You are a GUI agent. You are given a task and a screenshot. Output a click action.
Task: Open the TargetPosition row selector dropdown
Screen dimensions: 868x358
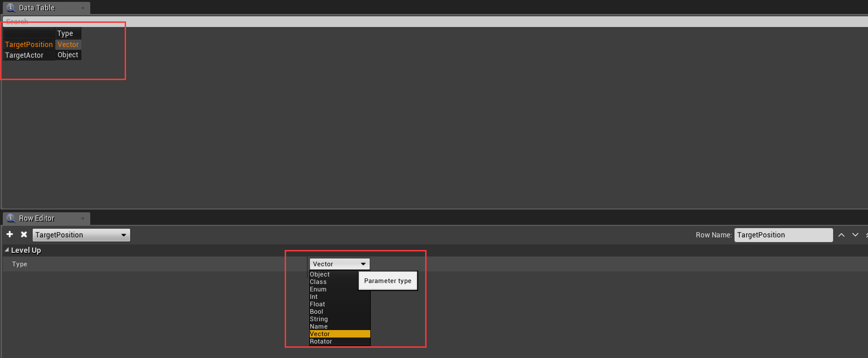click(81, 235)
